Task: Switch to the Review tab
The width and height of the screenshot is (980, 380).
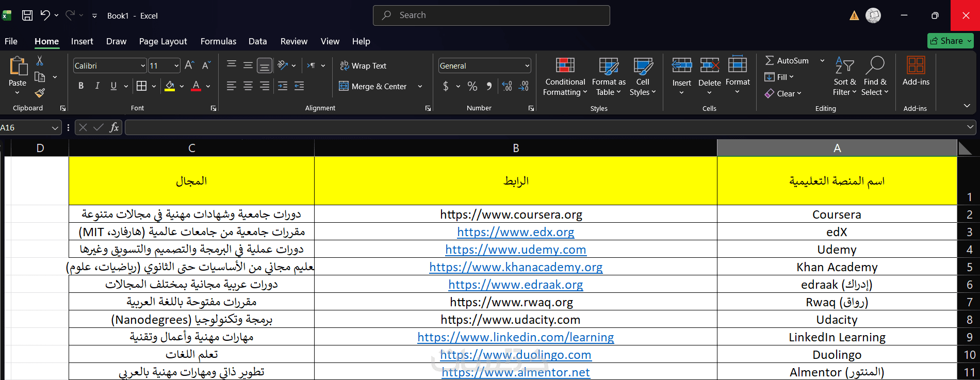Action: tap(294, 41)
